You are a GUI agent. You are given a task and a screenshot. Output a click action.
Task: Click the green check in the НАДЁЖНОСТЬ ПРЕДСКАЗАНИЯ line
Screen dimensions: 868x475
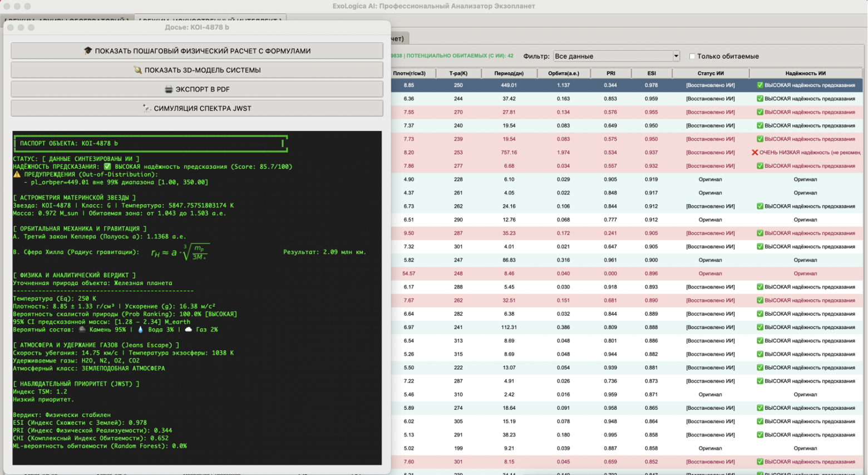[107, 167]
